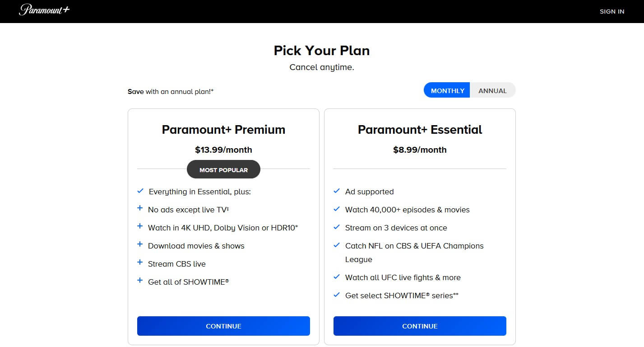Click CONTINUE under Paramount+ Premium
This screenshot has height=347, width=644.
click(223, 326)
